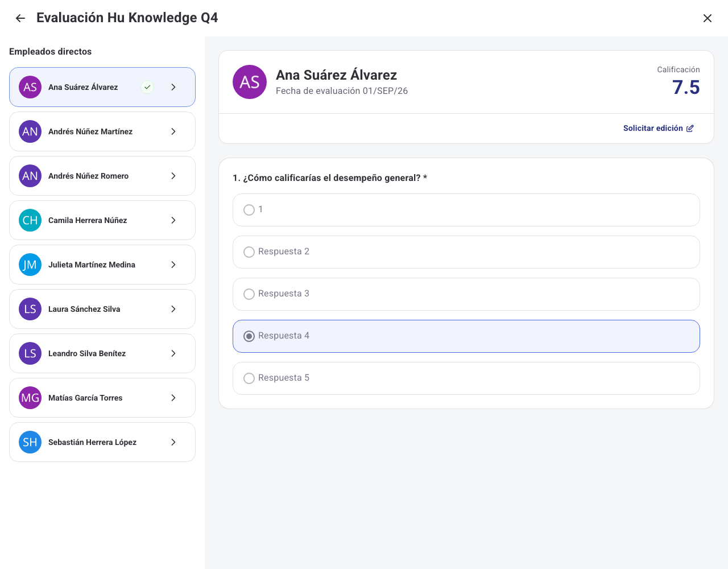The height and width of the screenshot is (569, 728).
Task: Click the SH avatar for Sebastián Herrera López
Action: (x=30, y=442)
